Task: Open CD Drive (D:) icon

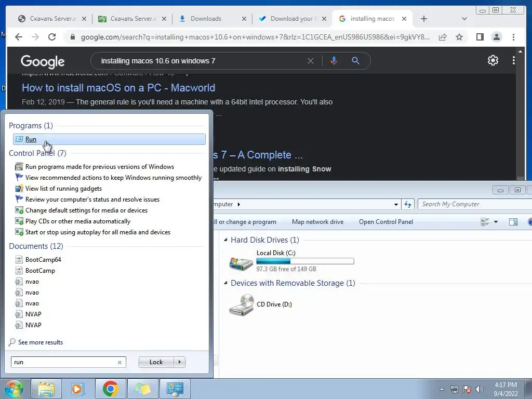Action: point(241,304)
